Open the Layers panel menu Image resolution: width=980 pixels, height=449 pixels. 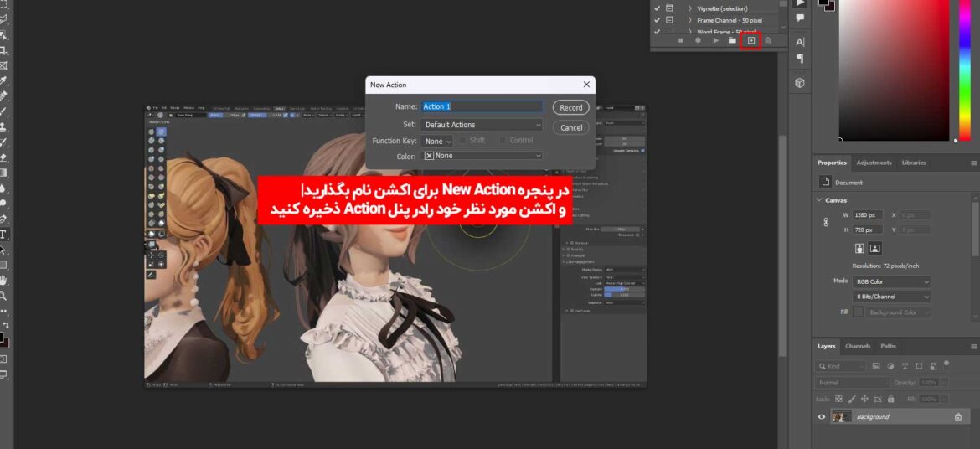coord(974,347)
